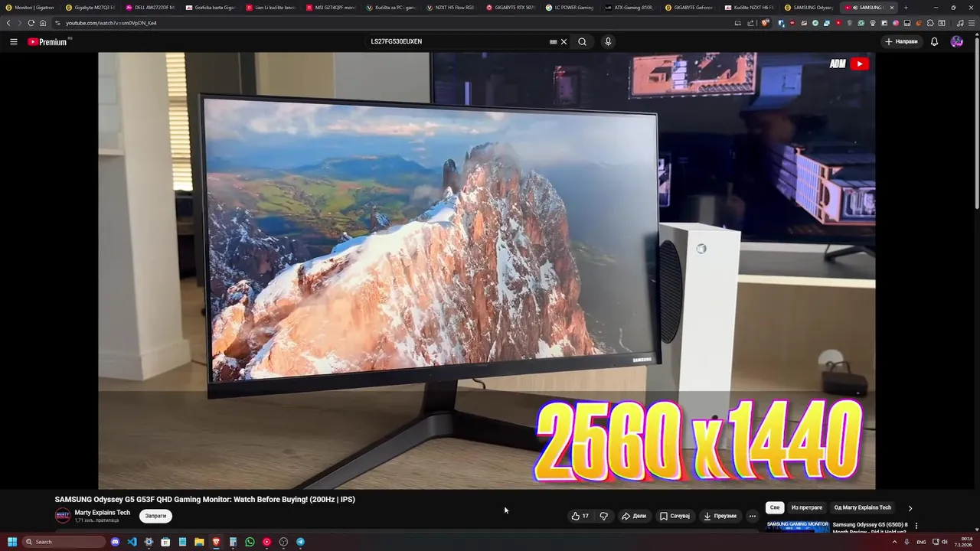The image size is (980, 551).
Task: Show more filter chips with right chevron
Action: coord(910,507)
